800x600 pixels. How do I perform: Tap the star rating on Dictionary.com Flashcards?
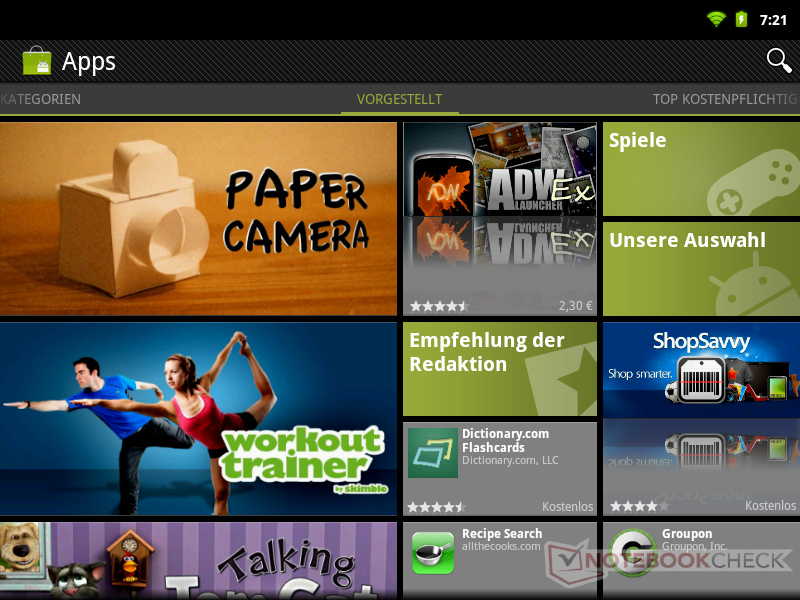coord(436,508)
